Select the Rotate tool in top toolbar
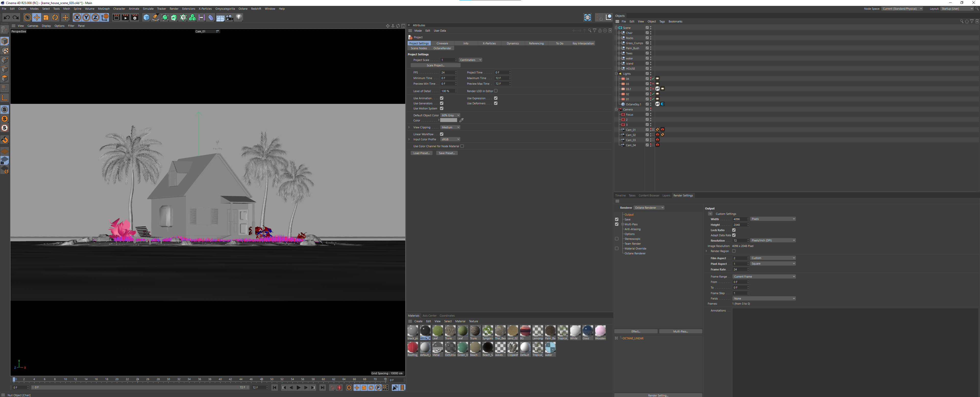 tap(55, 18)
